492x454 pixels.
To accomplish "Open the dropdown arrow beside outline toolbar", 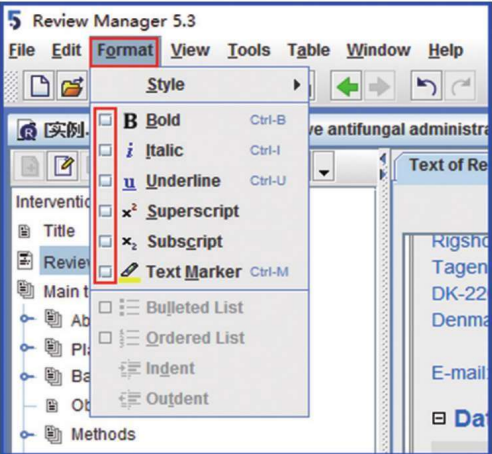I will pyautogui.click(x=323, y=166).
